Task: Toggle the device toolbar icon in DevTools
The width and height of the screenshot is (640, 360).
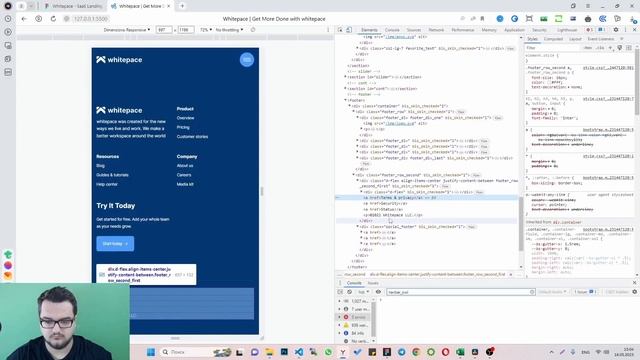Action: coord(349,30)
